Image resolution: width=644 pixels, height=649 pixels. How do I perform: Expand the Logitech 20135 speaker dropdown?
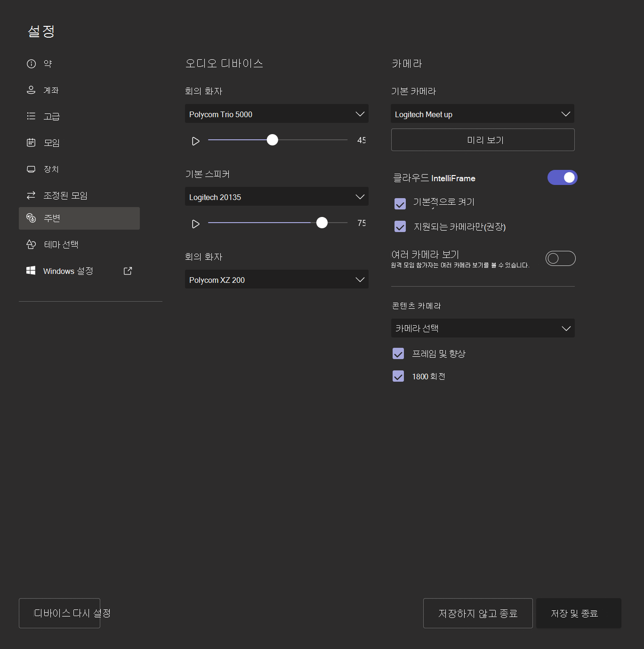pyautogui.click(x=277, y=197)
